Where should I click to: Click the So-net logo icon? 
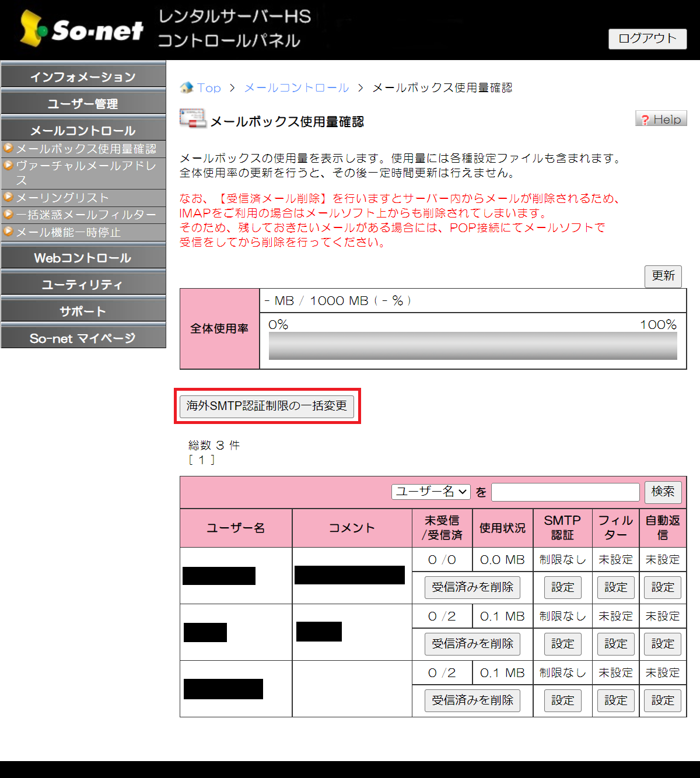coord(33,29)
